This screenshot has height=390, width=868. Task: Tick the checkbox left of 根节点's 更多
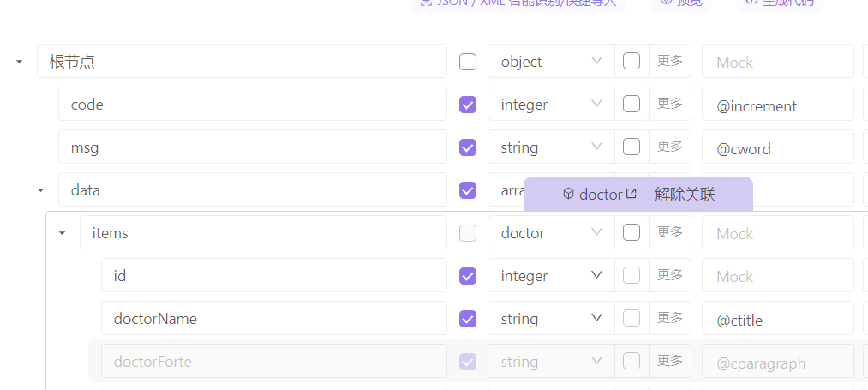[x=632, y=61]
